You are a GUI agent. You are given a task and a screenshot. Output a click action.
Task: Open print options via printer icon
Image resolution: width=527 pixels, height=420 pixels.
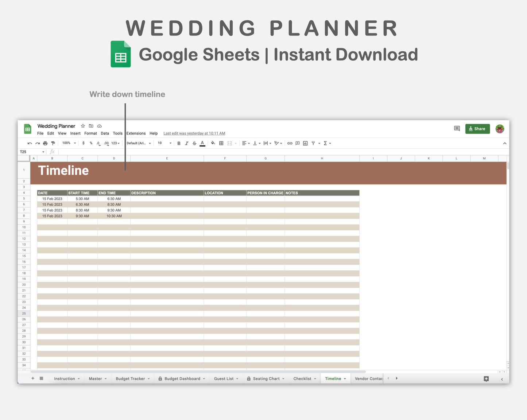point(45,143)
